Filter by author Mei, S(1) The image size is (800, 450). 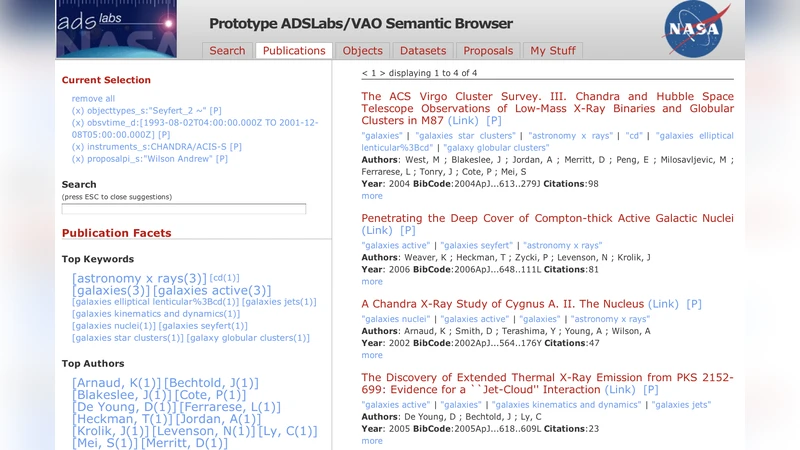[x=105, y=443]
